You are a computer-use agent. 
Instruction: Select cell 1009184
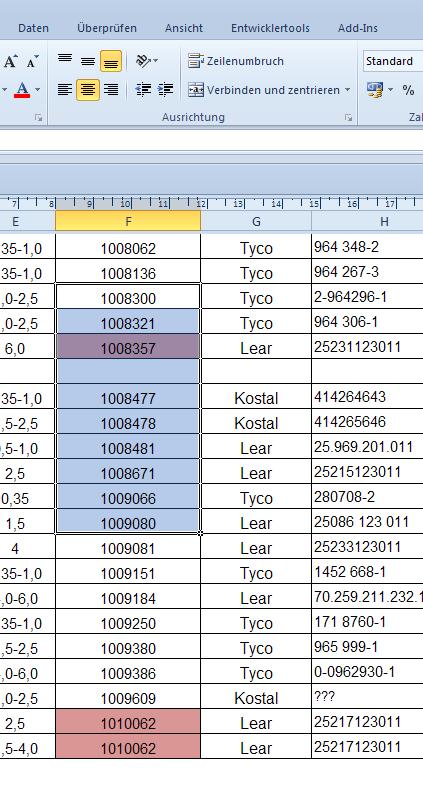tap(128, 597)
